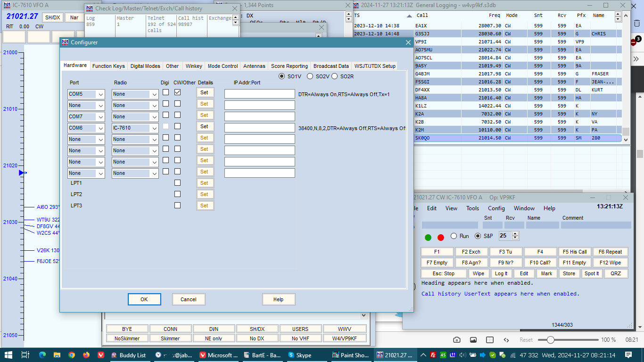Open Paint Shop taskbar window

coord(352,355)
